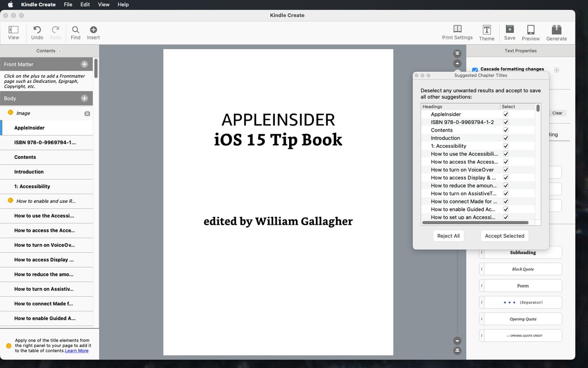This screenshot has height=368, width=588.
Task: Uncheck How to turn on VoiceOver
Action: tap(506, 170)
